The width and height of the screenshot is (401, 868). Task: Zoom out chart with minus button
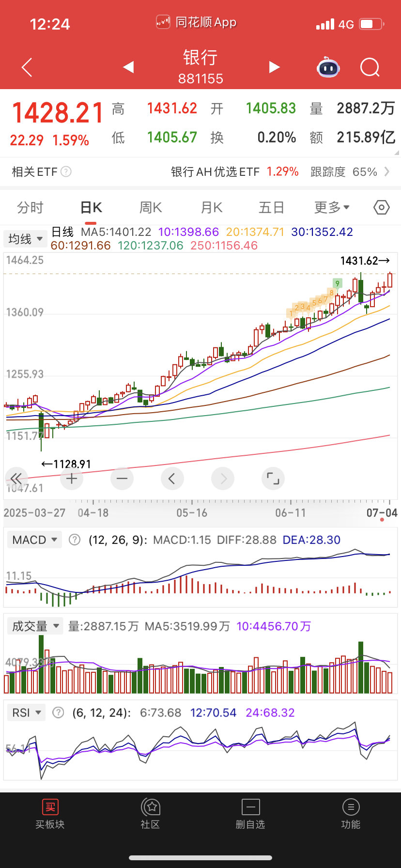tap(122, 479)
